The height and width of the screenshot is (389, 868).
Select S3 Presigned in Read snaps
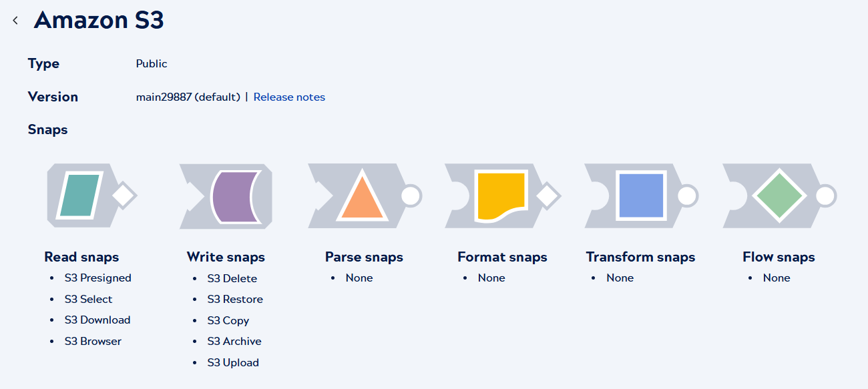97,278
